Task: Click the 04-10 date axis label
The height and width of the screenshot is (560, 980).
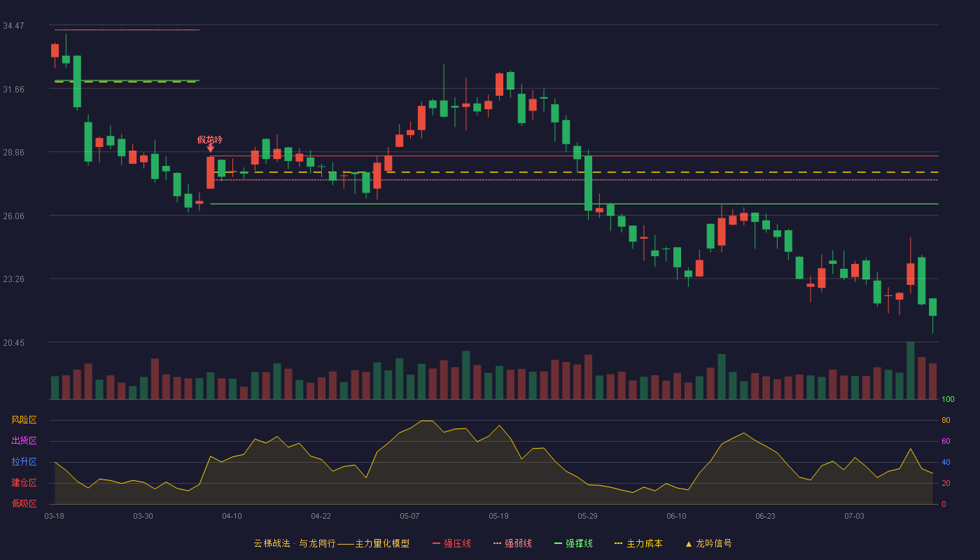Action: [x=232, y=516]
